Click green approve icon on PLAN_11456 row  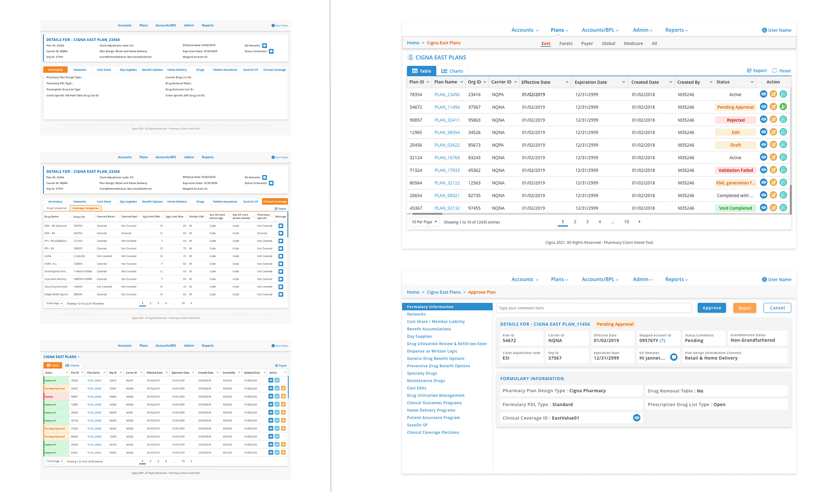point(783,107)
